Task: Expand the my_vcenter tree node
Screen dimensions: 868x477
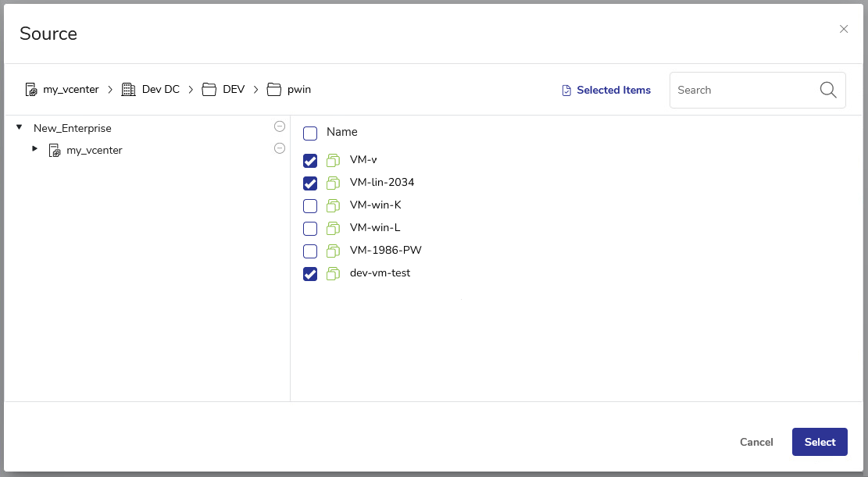Action: pyautogui.click(x=34, y=148)
